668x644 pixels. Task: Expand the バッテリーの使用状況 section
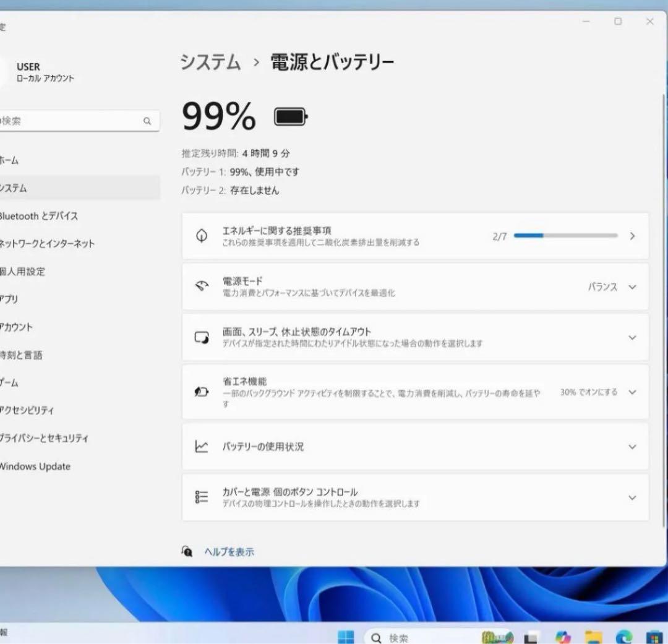pos(632,447)
